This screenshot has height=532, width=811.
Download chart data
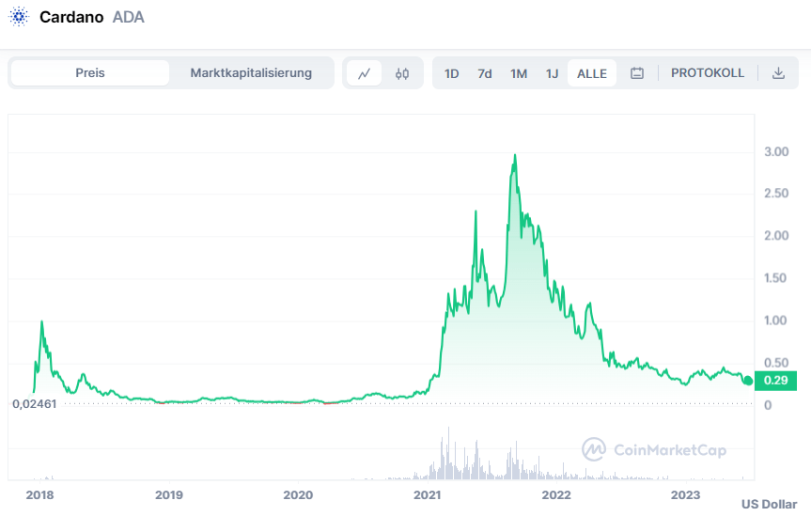click(x=778, y=73)
